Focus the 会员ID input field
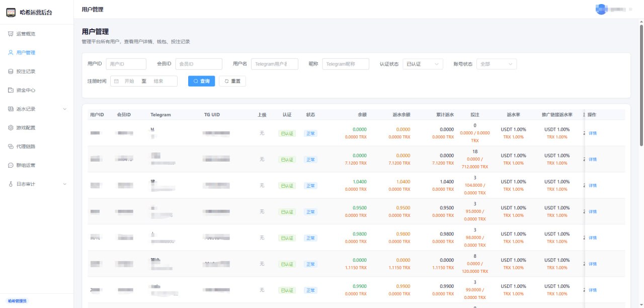This screenshot has width=644, height=308. [x=199, y=64]
